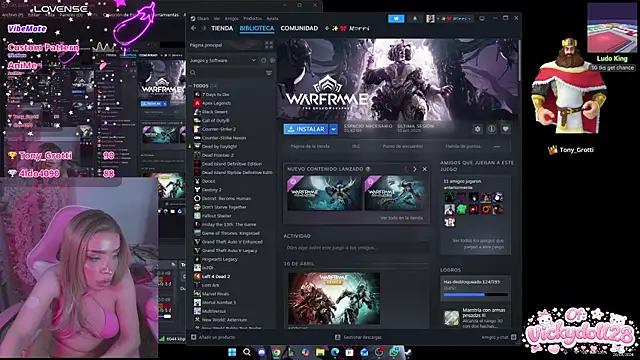Open Página de la tienda link
Viewport: 640px width, 360px height.
pos(310,146)
